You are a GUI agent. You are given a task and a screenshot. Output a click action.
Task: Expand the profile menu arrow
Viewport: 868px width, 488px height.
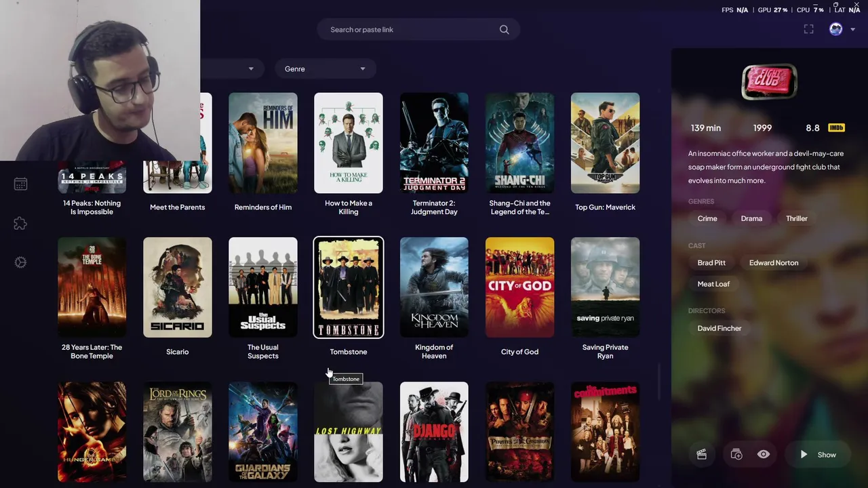click(852, 30)
